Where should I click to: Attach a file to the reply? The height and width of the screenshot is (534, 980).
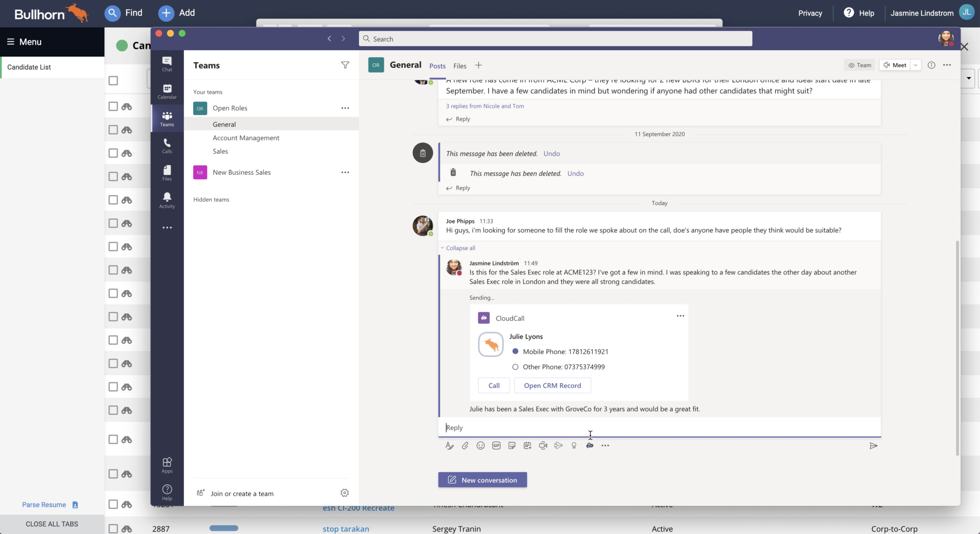tap(465, 445)
